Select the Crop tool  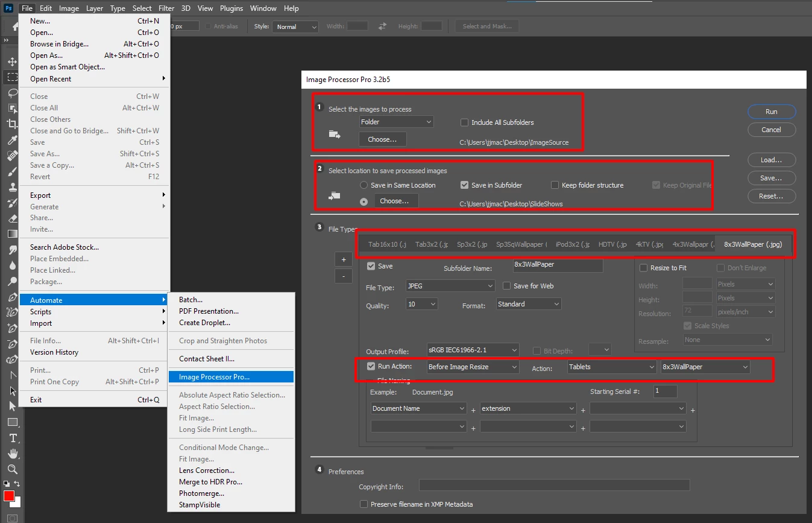pos(12,124)
